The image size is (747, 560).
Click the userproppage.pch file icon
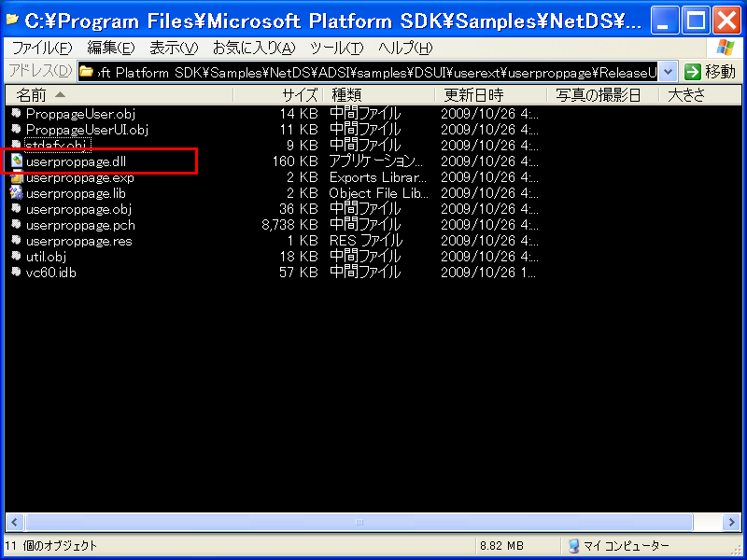point(16,225)
